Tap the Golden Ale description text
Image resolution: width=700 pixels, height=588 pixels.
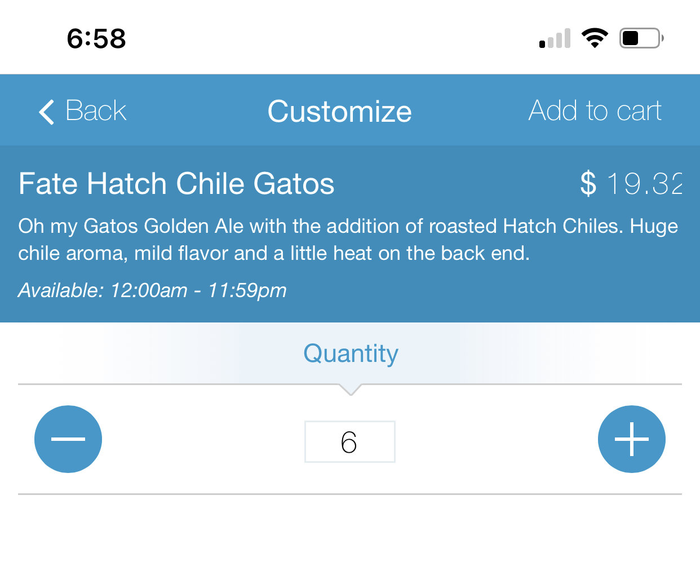pos(348,240)
